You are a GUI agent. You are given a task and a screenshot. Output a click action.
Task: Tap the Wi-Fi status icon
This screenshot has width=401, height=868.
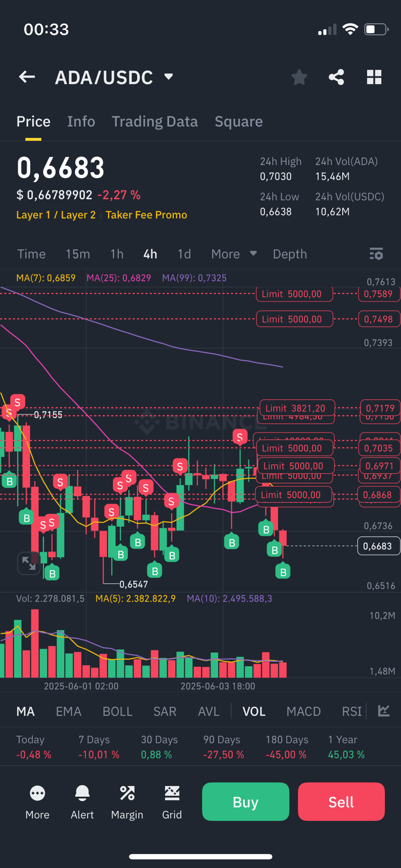tap(350, 29)
